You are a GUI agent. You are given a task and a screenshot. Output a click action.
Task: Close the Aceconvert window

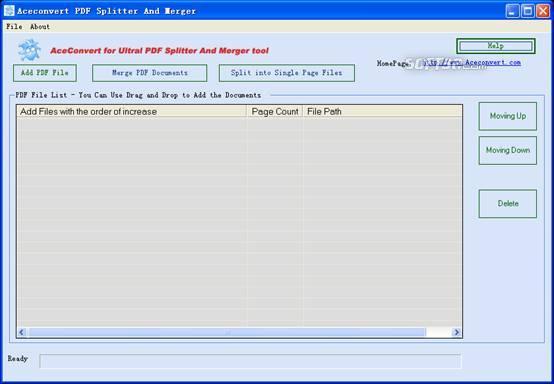[x=543, y=11]
